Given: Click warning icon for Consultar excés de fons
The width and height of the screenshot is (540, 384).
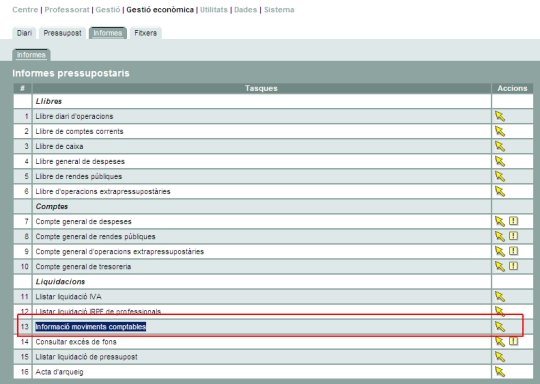Looking at the screenshot, I should [x=513, y=341].
